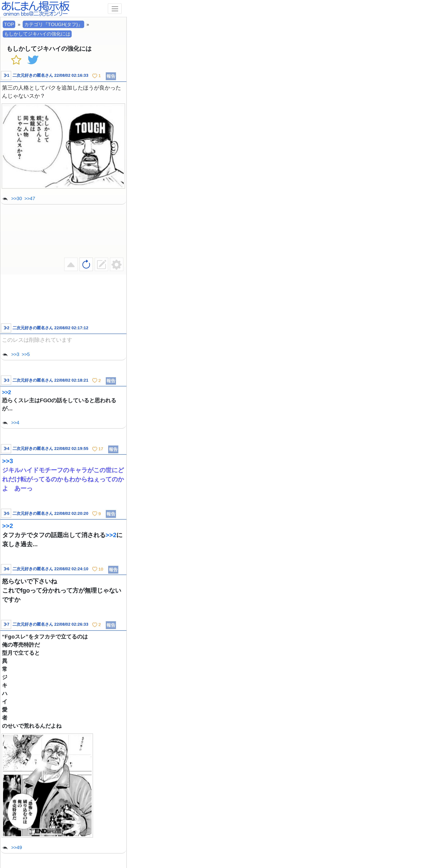Click reply arrow icon under post 3
This screenshot has height=868, width=434.
pyautogui.click(x=5, y=423)
